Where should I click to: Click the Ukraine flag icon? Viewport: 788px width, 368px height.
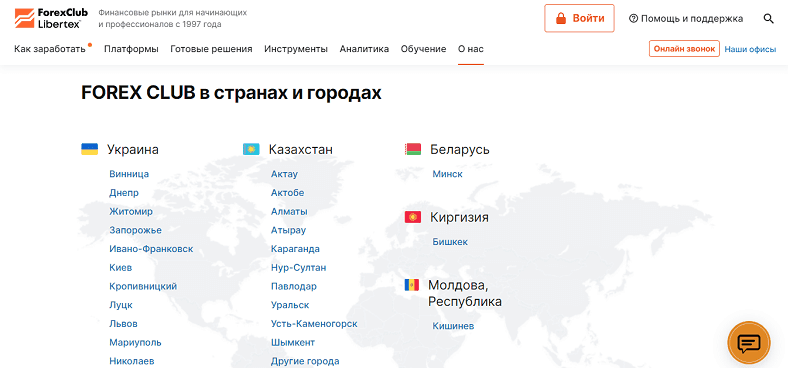[89, 149]
